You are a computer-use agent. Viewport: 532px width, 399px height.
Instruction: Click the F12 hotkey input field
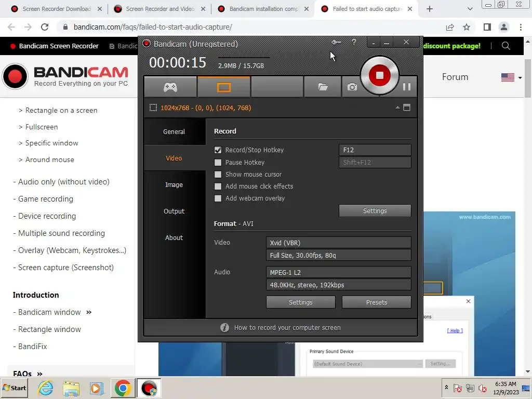[x=375, y=150]
